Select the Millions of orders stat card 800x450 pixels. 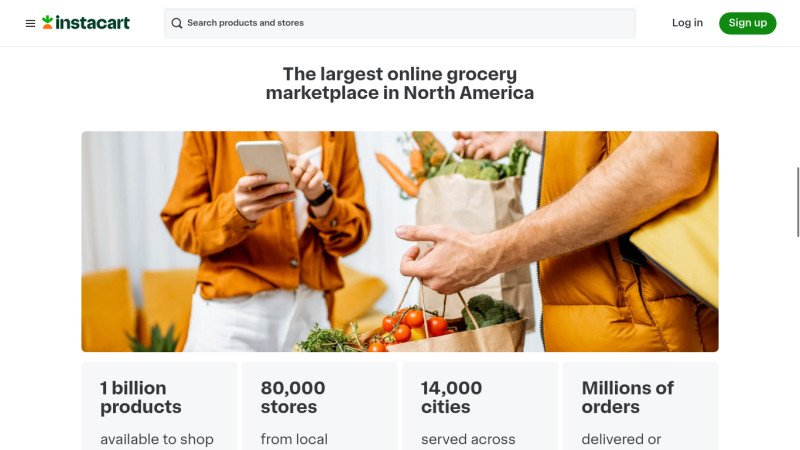coord(640,406)
